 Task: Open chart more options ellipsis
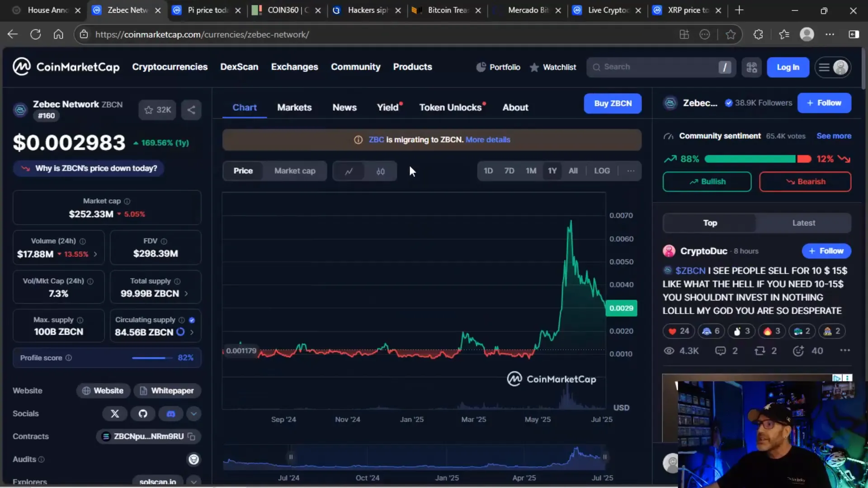(x=631, y=171)
